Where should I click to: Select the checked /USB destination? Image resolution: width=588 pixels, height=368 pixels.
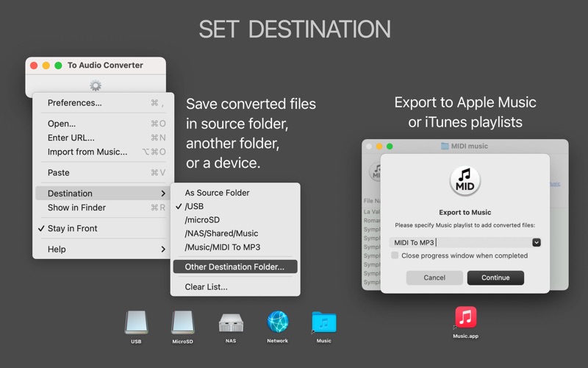(x=235, y=206)
